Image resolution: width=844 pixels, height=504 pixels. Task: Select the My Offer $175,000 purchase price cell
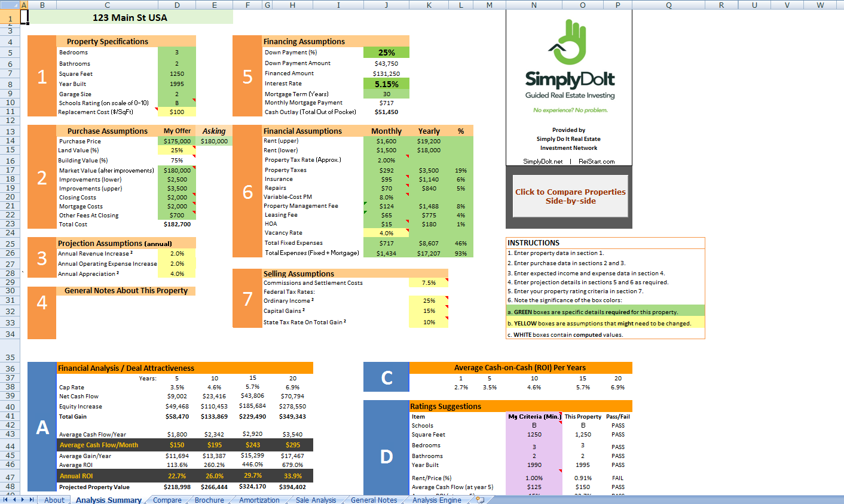177,141
